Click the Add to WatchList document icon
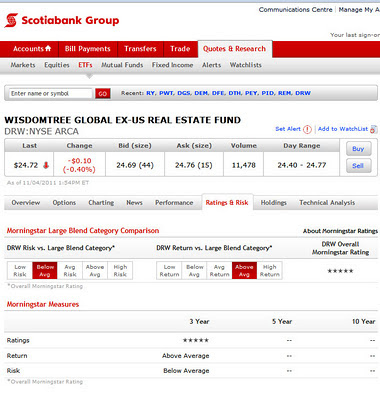 (373, 129)
